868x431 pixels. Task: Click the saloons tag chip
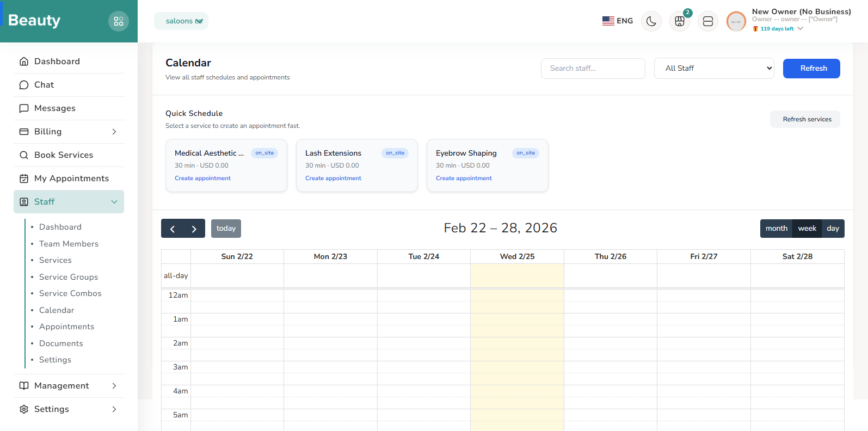(x=181, y=21)
